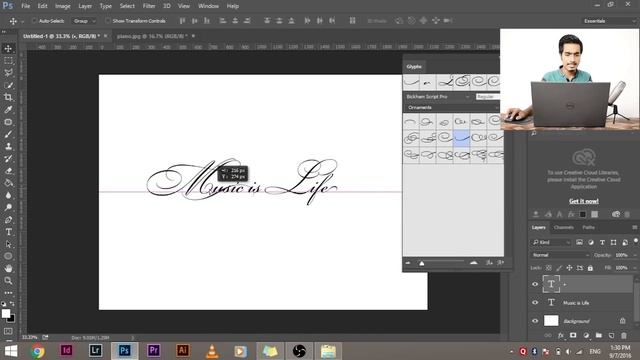Click the Background layer thumbnail
This screenshot has width=640, height=360.
point(551,321)
